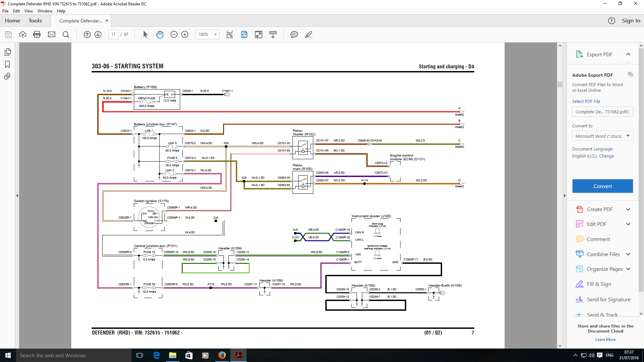Screen dimensions: 644x362
Task: Click Change language link
Action: click(x=606, y=156)
